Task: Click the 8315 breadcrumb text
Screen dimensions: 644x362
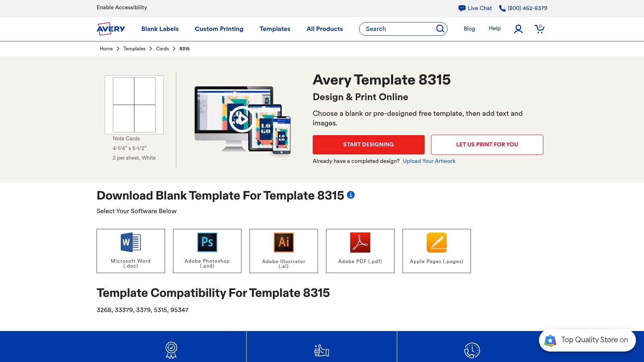Action: [x=184, y=49]
